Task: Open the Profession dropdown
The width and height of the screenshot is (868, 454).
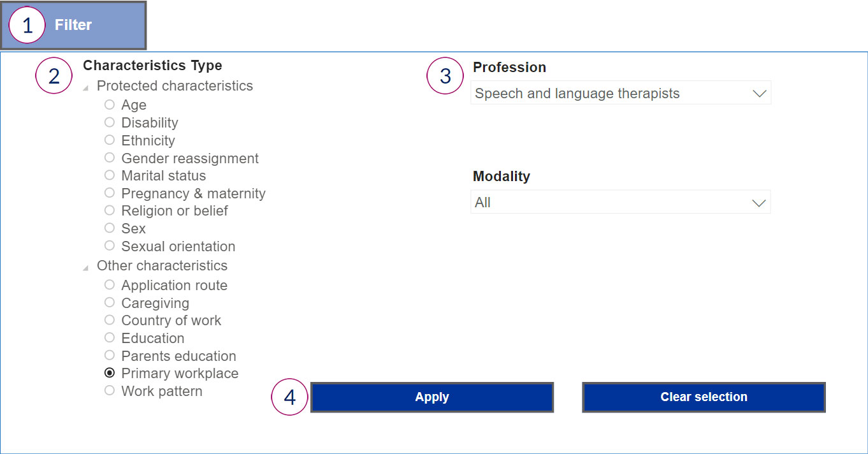Action: (620, 93)
